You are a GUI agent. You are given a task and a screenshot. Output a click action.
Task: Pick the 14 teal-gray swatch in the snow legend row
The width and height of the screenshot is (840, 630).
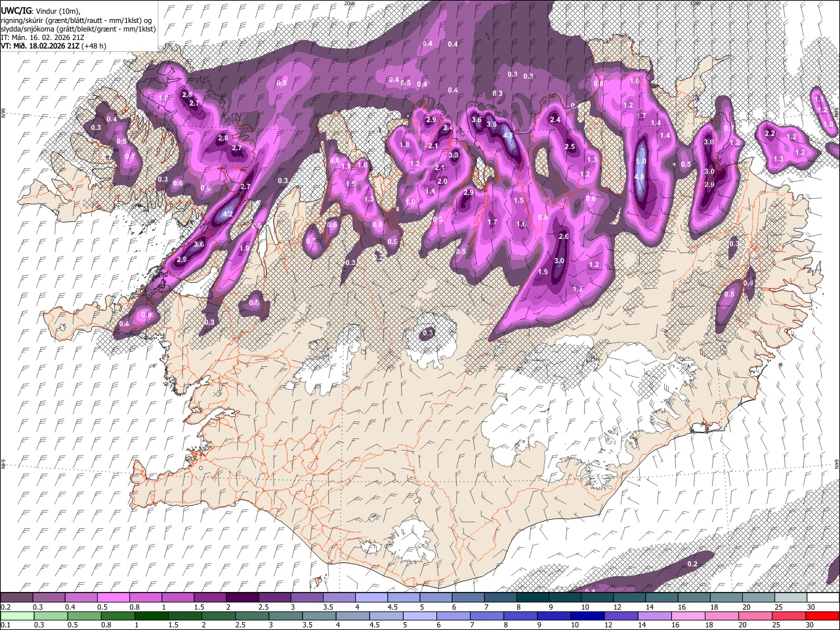[x=661, y=597]
